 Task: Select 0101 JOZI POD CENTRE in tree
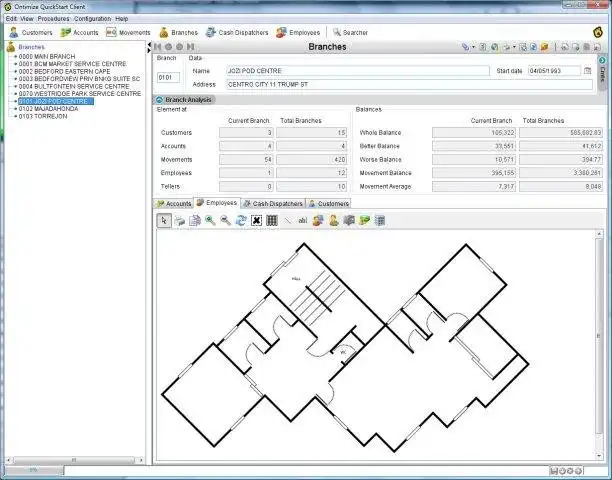[56, 101]
